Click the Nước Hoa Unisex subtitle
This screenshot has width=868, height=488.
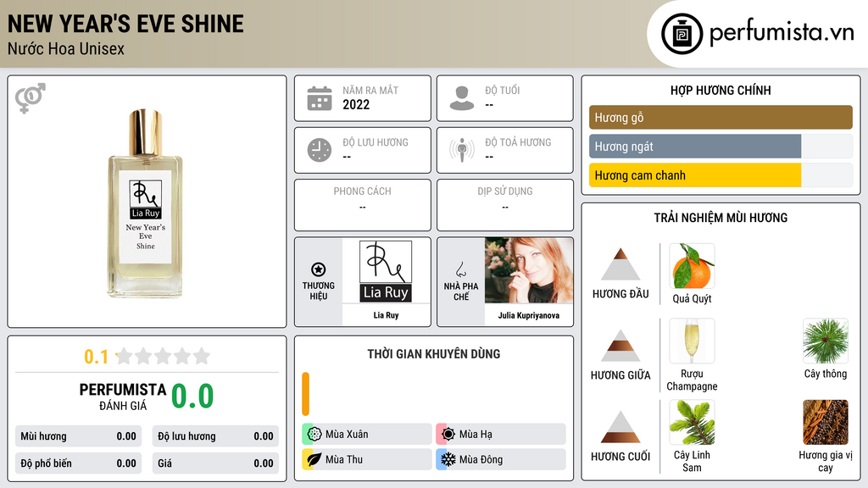(66, 48)
